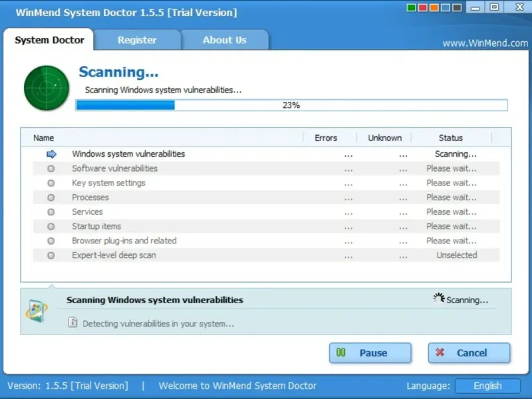
Task: Click the Detecting vulnerabilities in your system text
Action: 158,324
